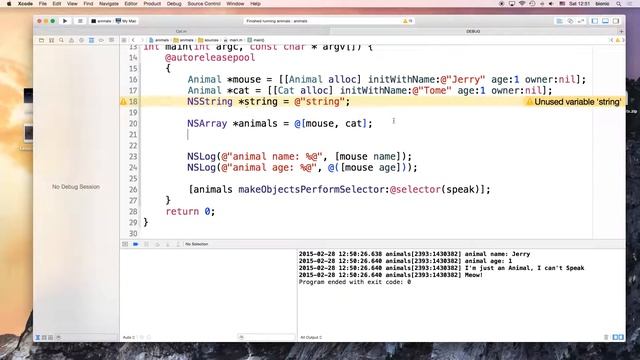Open the Auto variables scope dropdown
640x360 pixels.
(x=129, y=338)
